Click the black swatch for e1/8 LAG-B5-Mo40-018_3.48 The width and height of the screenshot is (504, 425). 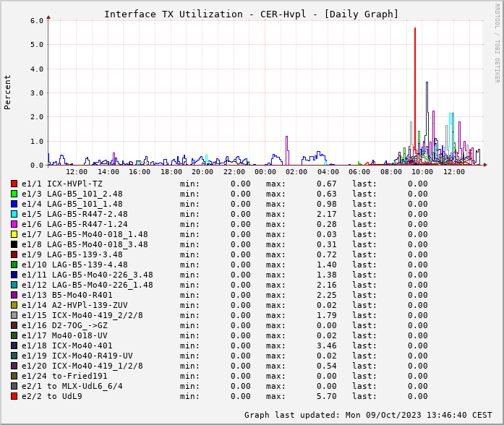click(14, 244)
